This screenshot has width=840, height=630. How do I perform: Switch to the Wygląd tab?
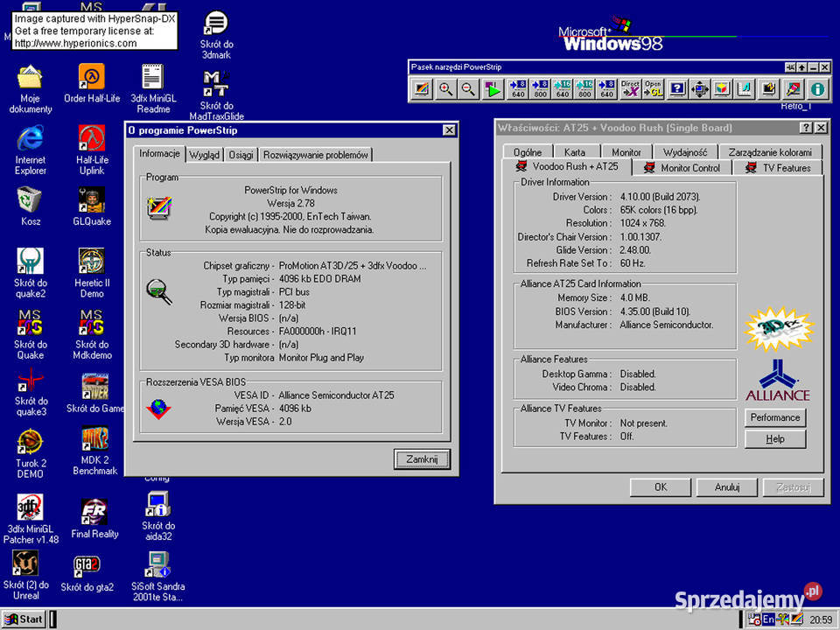point(204,155)
